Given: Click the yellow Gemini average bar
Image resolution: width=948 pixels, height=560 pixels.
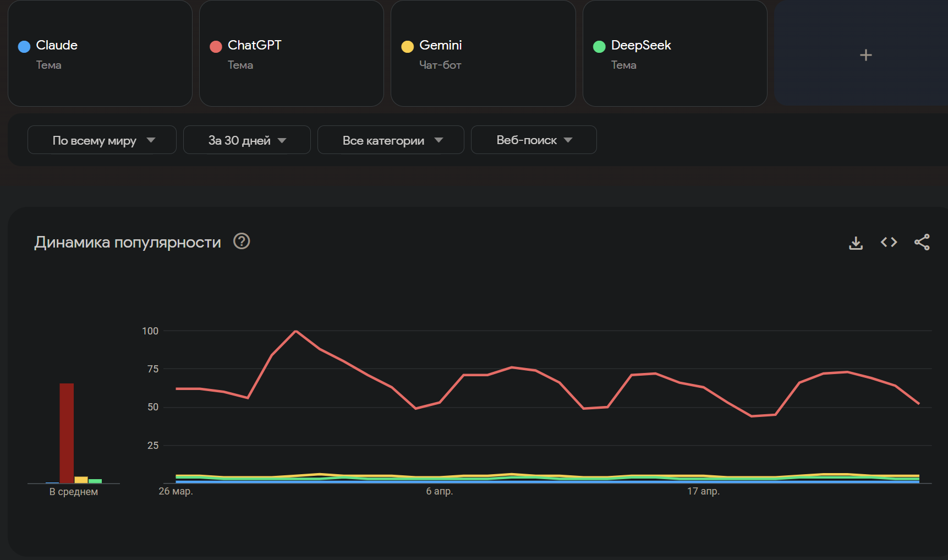Looking at the screenshot, I should (x=81, y=480).
